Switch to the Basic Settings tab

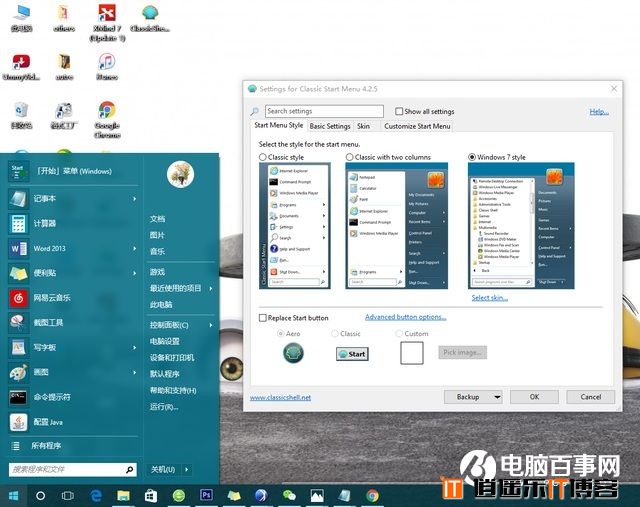330,126
